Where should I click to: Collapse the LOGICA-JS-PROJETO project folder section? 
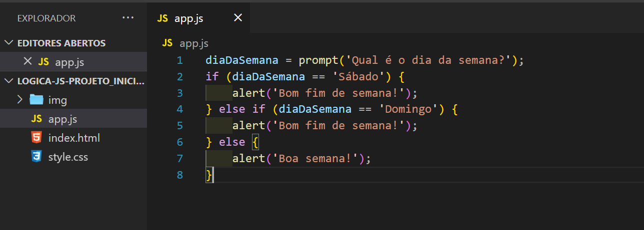(8, 81)
